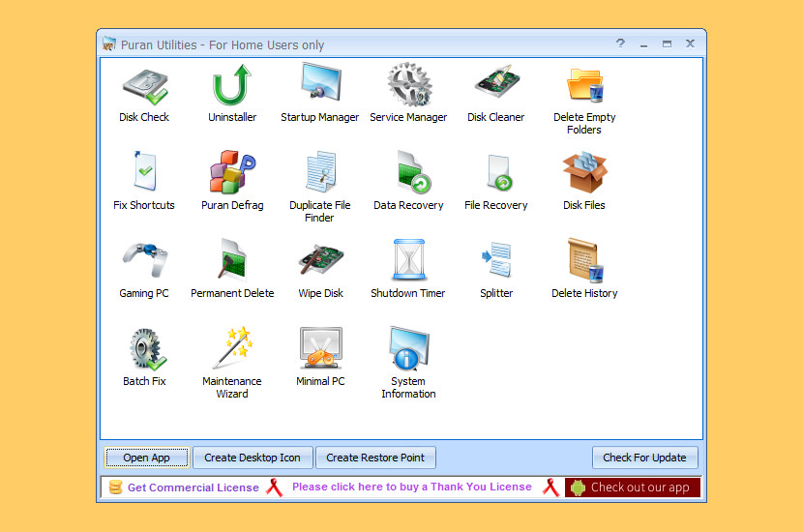Image resolution: width=803 pixels, height=532 pixels.
Task: Select the System Information icon
Action: (408, 348)
